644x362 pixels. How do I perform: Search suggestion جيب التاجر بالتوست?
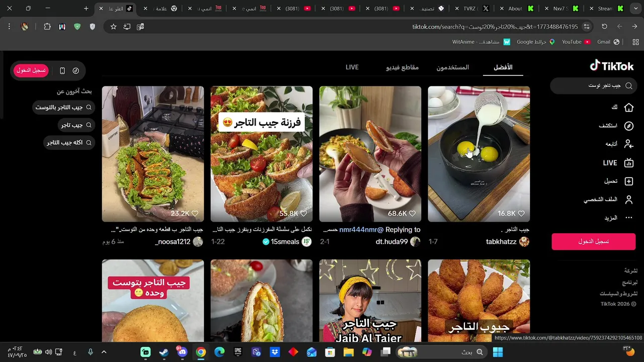pos(63,108)
